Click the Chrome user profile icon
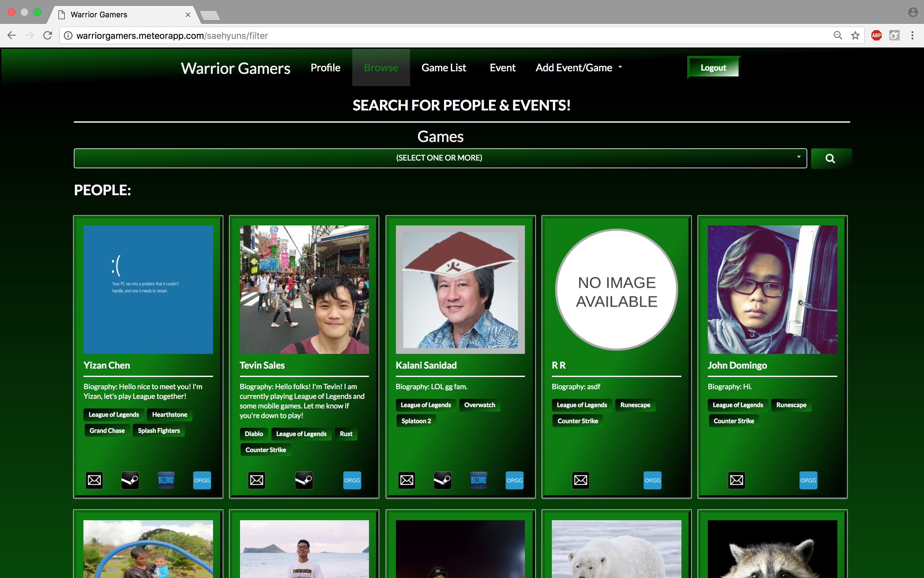Screen dimensions: 924x578 point(912,13)
